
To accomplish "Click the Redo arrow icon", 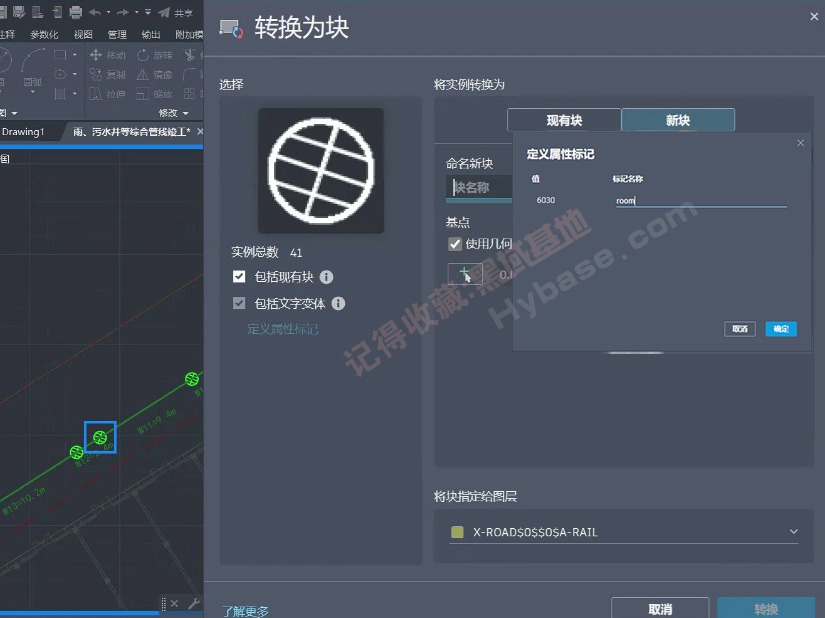I will [123, 12].
